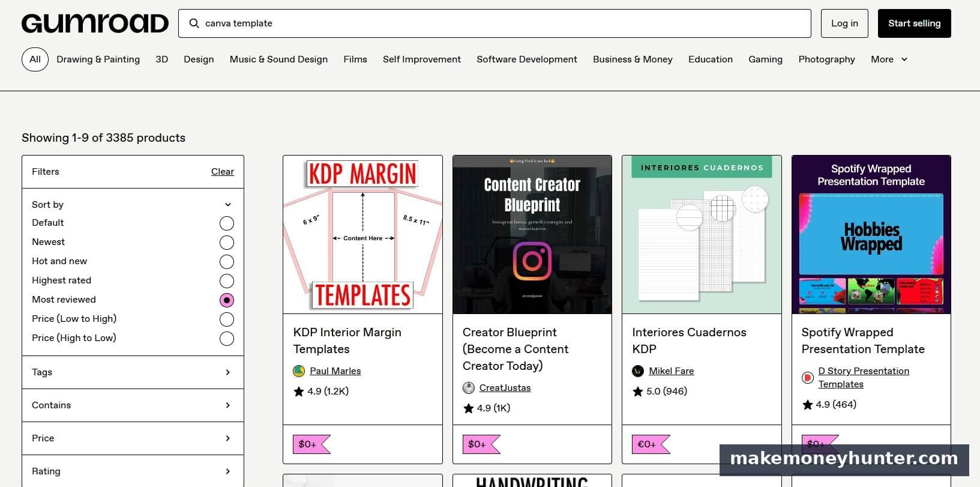The image size is (980, 487).
Task: Click the $0+ price tag on Creator Blueprint
Action: (x=481, y=444)
